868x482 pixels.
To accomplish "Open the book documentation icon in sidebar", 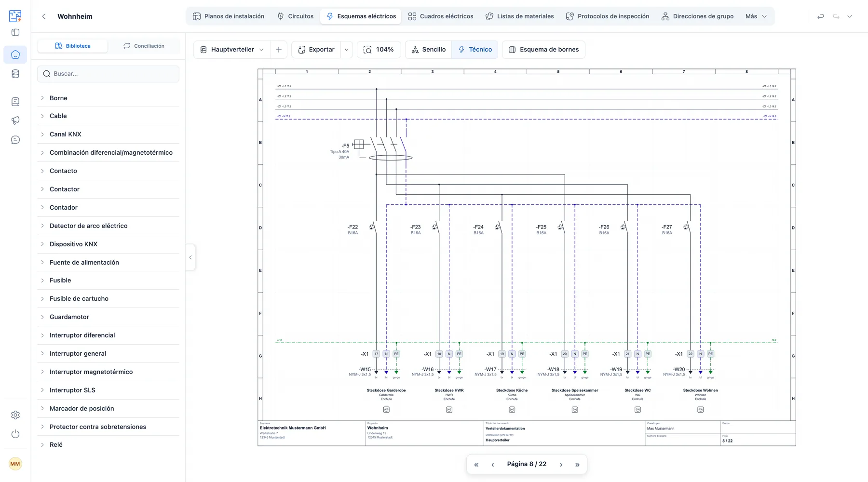I will point(15,102).
